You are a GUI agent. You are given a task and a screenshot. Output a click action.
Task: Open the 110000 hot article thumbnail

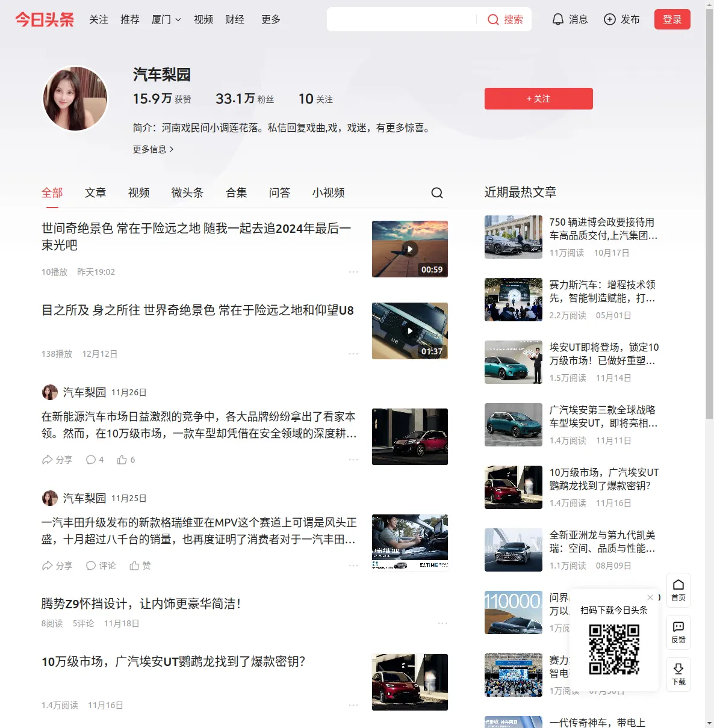click(514, 612)
